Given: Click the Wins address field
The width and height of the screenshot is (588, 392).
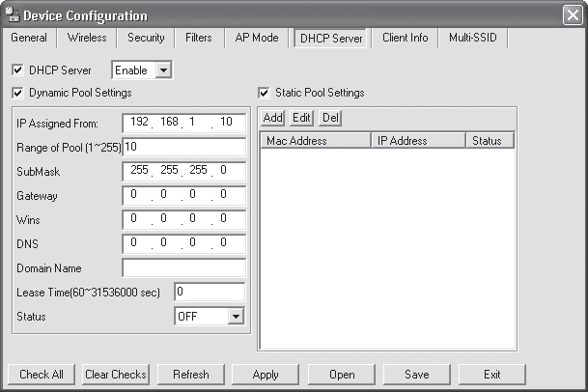Looking at the screenshot, I should (184, 220).
